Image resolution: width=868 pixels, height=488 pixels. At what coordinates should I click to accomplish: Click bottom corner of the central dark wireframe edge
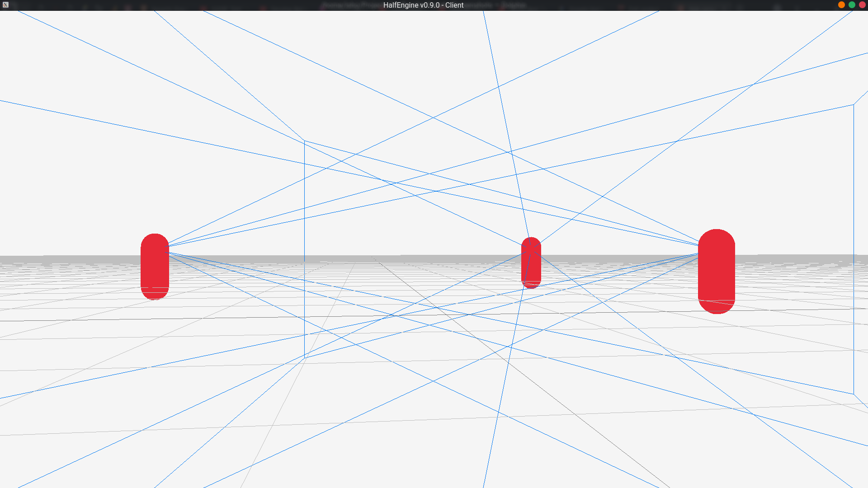click(x=305, y=358)
